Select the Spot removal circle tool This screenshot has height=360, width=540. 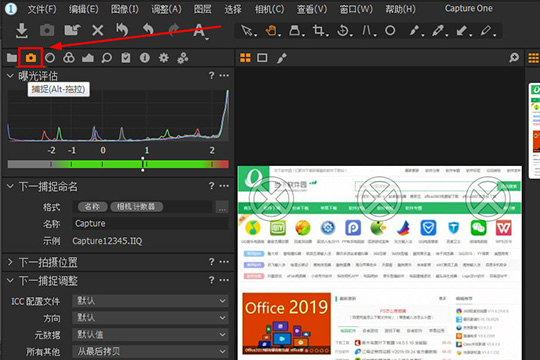[390, 30]
